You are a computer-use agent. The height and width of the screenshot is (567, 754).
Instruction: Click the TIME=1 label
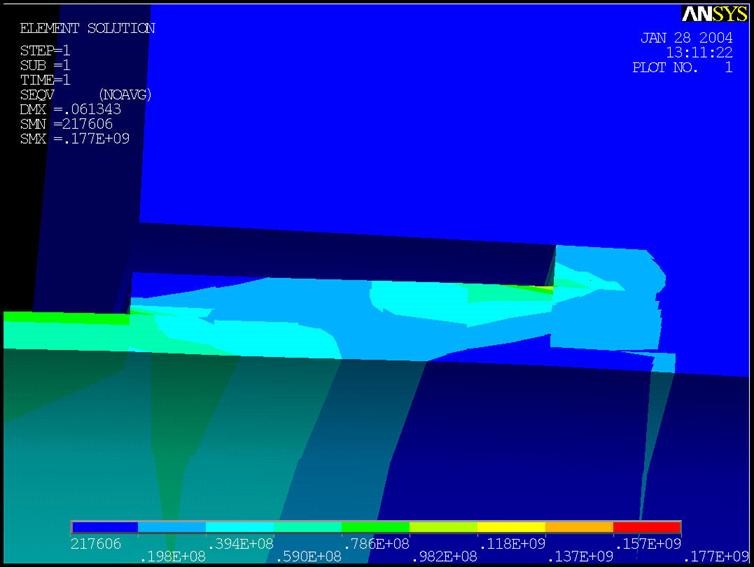click(x=45, y=80)
